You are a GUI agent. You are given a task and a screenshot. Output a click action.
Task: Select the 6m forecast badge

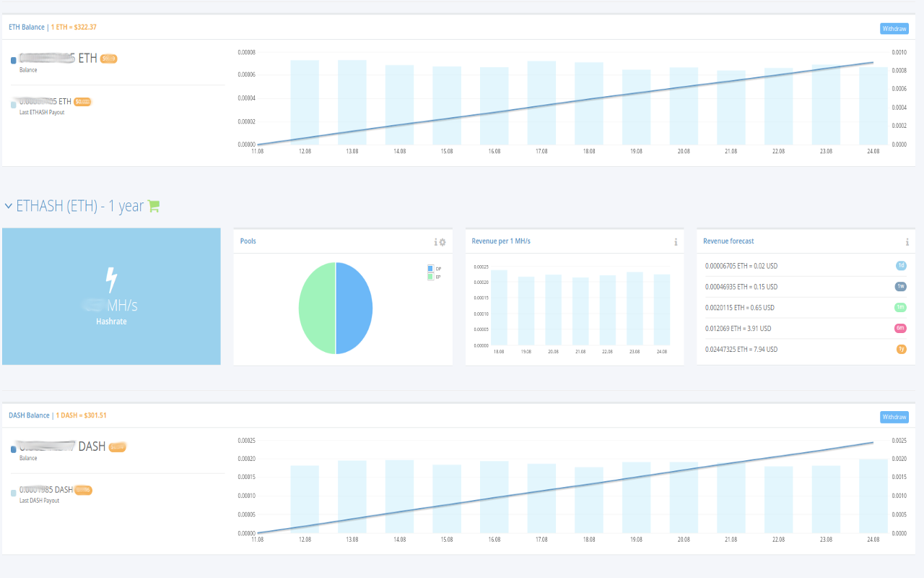click(x=901, y=328)
